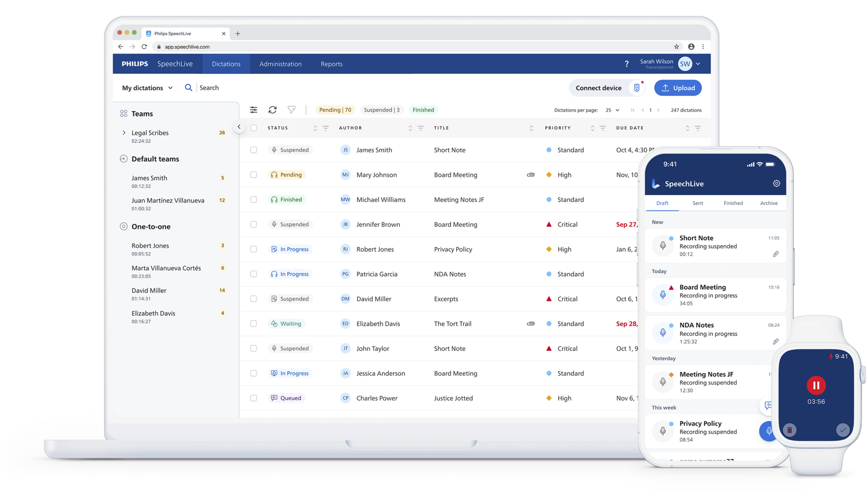Filter by Pending | 70 chip

[x=335, y=110]
